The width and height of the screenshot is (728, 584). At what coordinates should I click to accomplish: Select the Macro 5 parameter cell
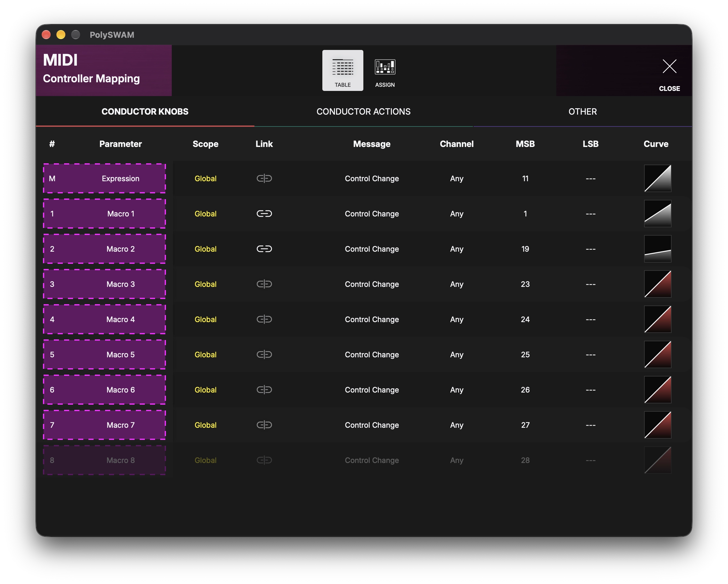(104, 354)
